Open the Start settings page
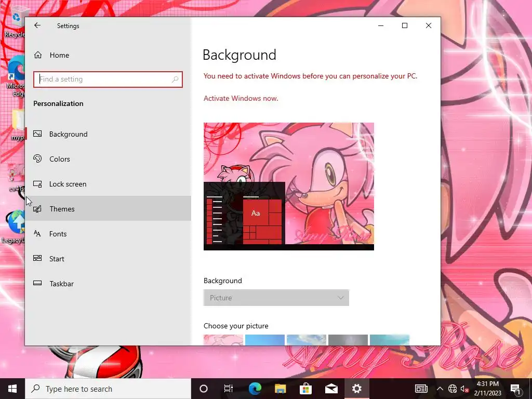The image size is (532, 399). pos(108,259)
